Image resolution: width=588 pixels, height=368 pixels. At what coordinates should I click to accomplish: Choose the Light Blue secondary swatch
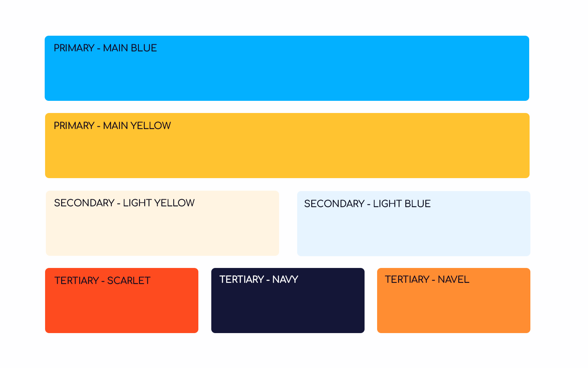tap(414, 224)
